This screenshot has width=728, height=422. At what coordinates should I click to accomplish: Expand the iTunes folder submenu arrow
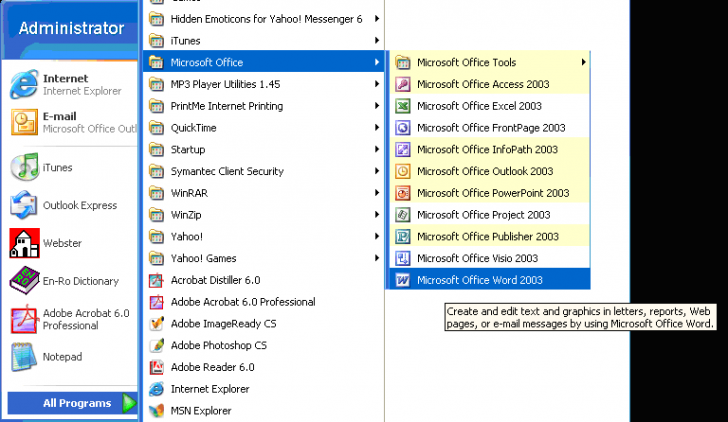[x=377, y=40]
